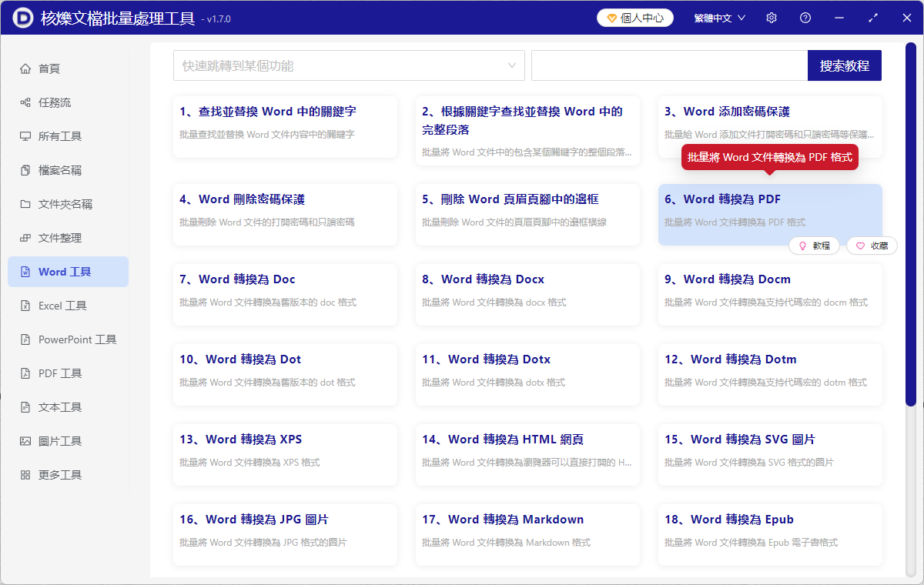
Task: Open the 任務流 (task flow) panel
Action: pyautogui.click(x=68, y=102)
